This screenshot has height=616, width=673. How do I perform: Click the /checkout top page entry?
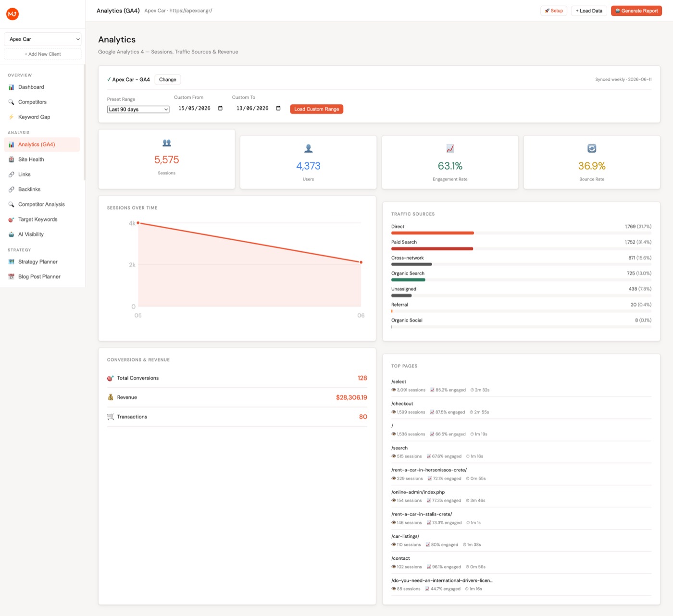(521, 407)
